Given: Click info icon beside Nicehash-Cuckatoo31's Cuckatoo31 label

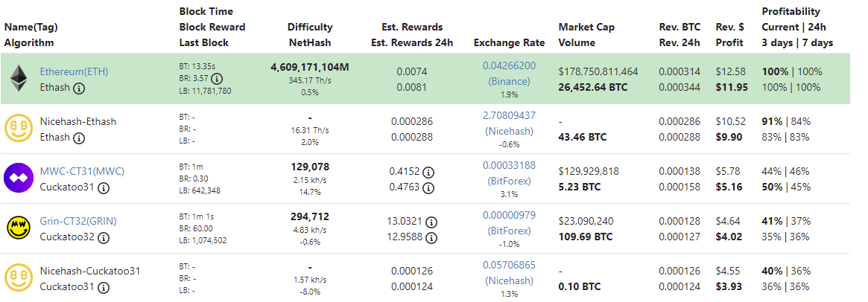Looking at the screenshot, I should (x=104, y=287).
